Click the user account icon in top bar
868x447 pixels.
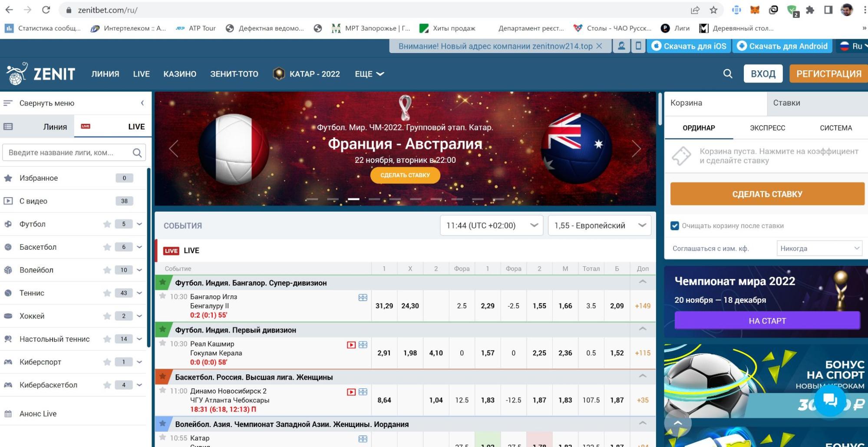(621, 46)
